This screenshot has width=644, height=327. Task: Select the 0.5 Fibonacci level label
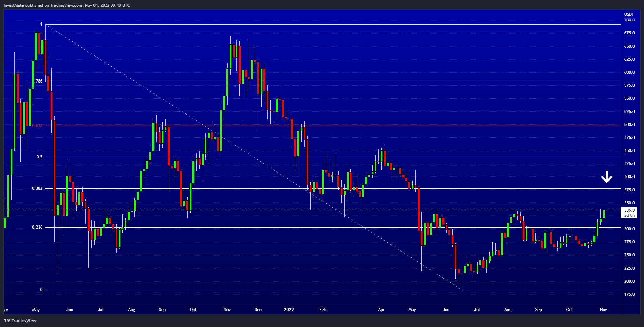pyautogui.click(x=39, y=157)
